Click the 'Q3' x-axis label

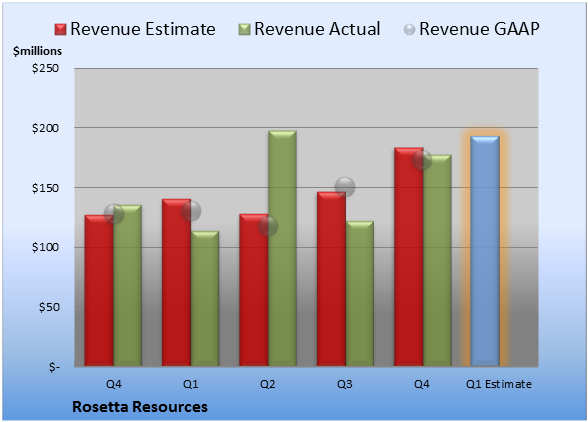(345, 384)
